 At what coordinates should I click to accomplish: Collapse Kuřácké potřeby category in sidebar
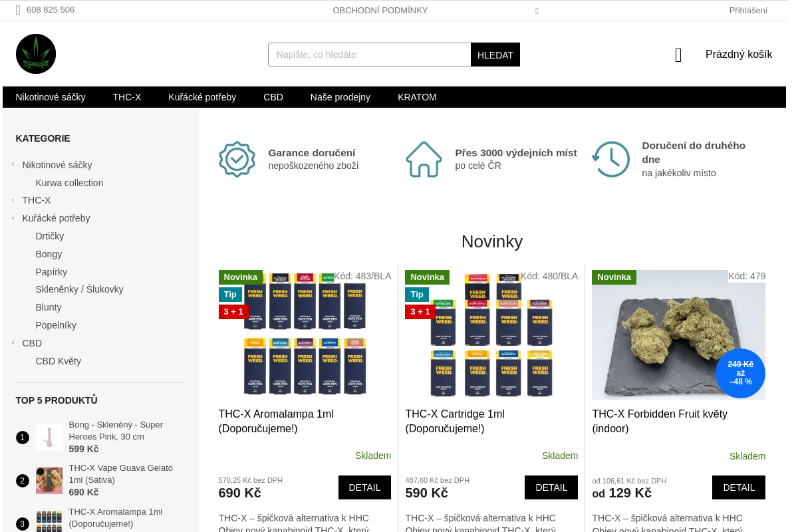coord(13,217)
